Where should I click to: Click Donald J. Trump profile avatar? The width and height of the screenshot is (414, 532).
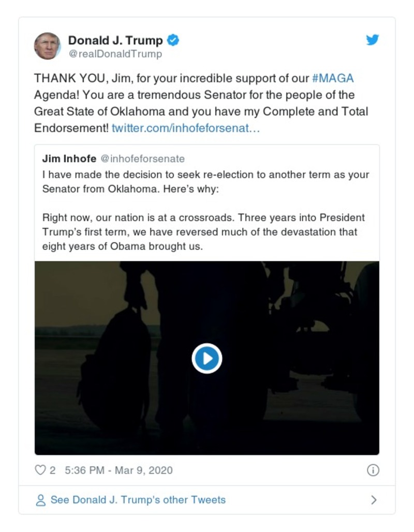point(47,46)
